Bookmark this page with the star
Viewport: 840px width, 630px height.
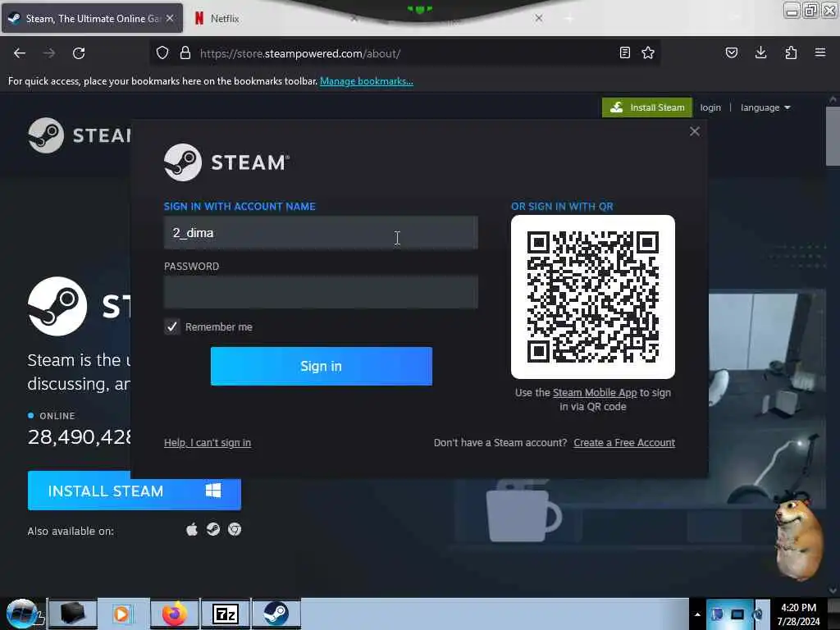coord(648,52)
